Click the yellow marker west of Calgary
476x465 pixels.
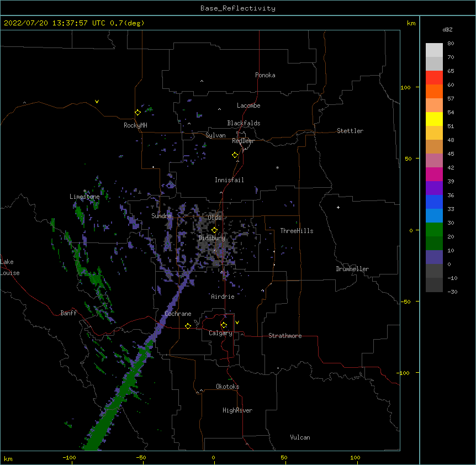pyautogui.click(x=188, y=326)
